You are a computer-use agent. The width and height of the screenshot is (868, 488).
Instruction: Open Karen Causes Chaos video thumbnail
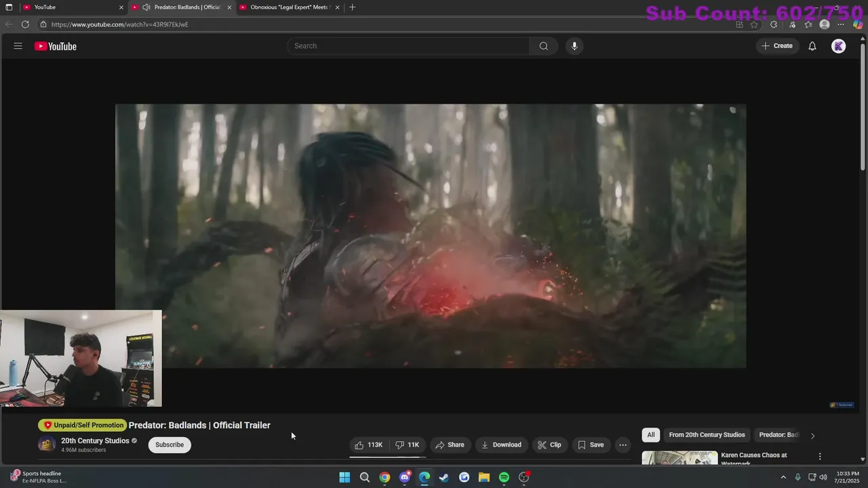coord(679,458)
